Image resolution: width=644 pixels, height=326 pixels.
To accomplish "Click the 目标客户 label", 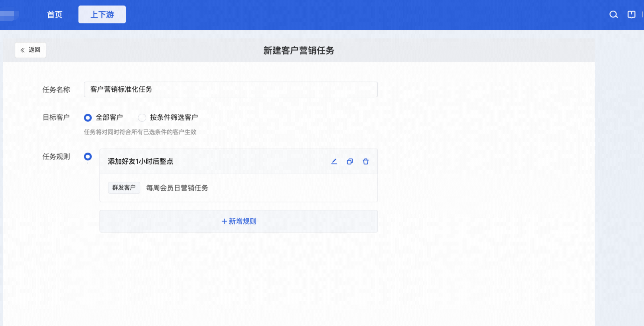I will (56, 117).
